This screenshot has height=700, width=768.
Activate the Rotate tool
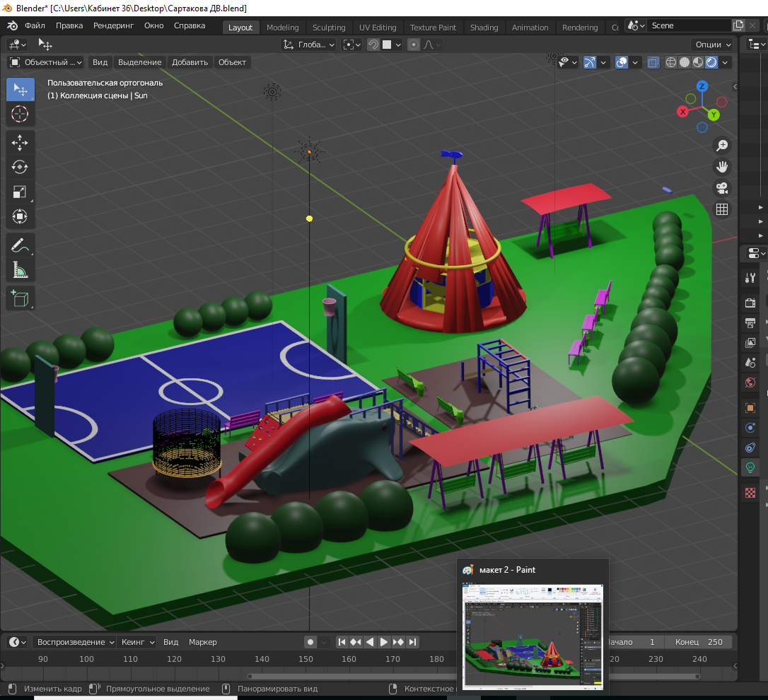click(20, 167)
